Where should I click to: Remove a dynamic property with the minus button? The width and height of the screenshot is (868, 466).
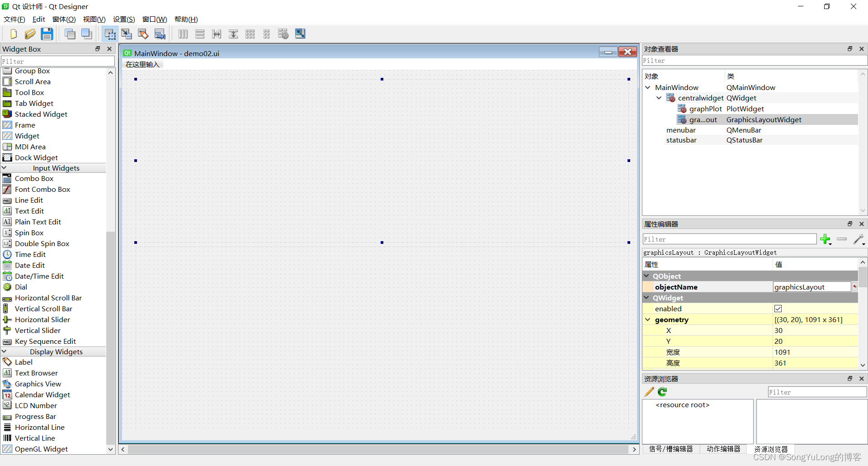click(841, 239)
